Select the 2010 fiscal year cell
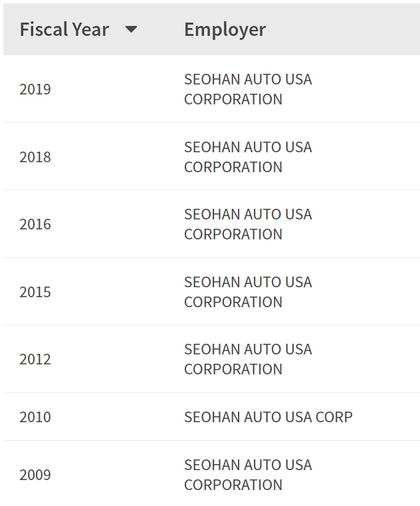Image resolution: width=420 pixels, height=506 pixels. 35,417
